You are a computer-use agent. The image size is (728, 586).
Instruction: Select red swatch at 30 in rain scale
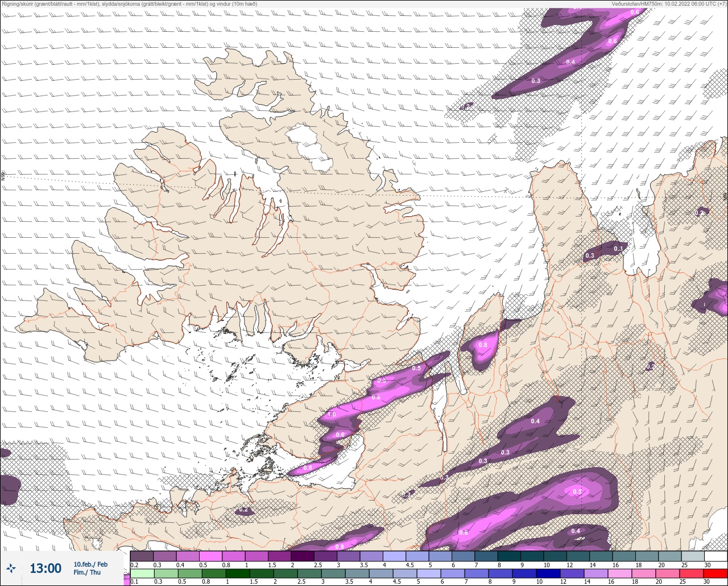tap(715, 573)
